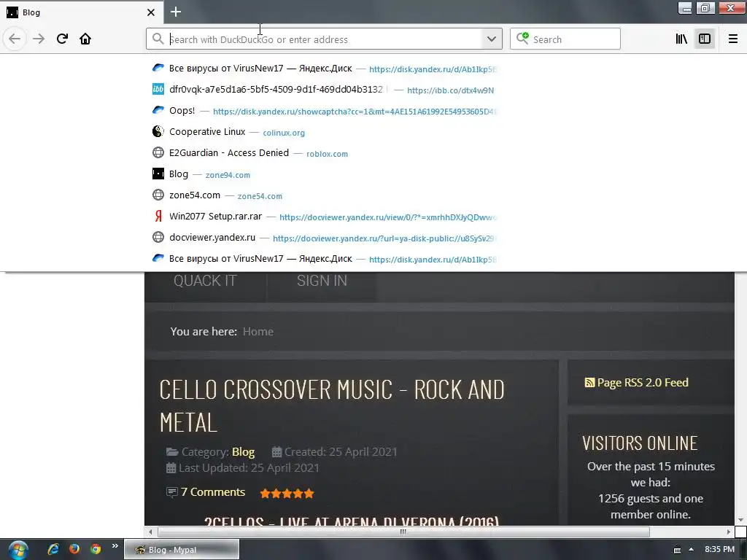Select the Oops! showcaptcha suggestion

click(x=324, y=111)
